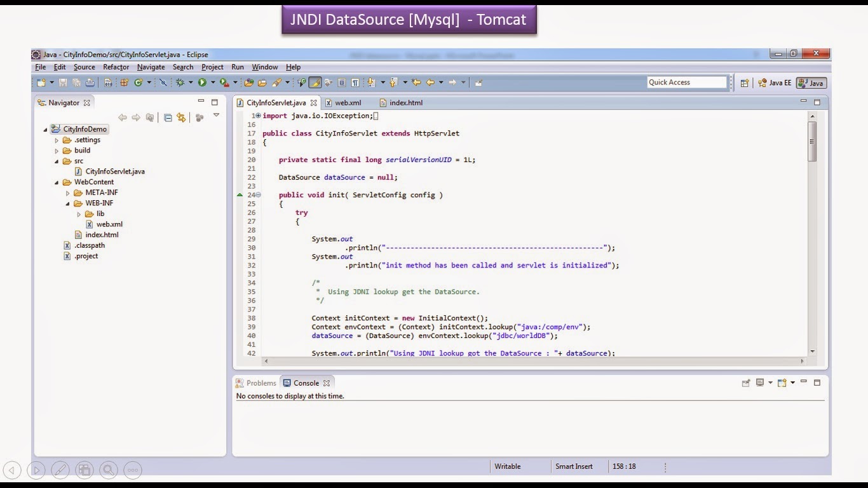Image resolution: width=868 pixels, height=488 pixels.
Task: Click the Open Console icon
Action: (x=782, y=383)
